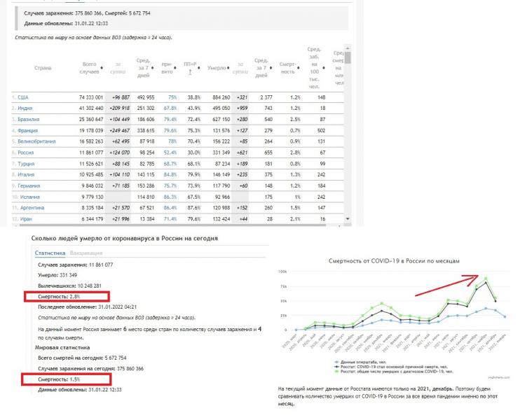This screenshot has width=520, height=420.
Task: Select cell 74 333 001 in США row
Action: (91, 97)
